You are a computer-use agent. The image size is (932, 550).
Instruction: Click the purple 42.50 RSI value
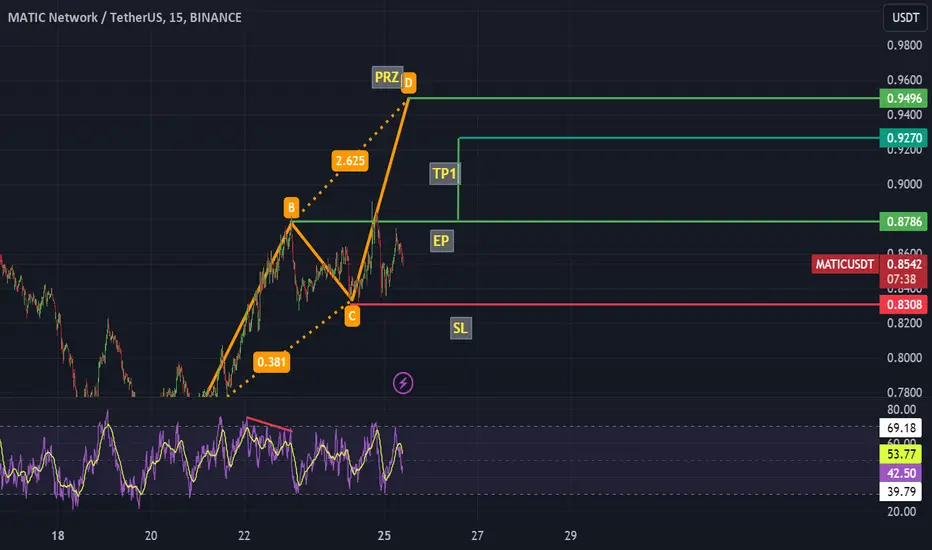pos(901,473)
